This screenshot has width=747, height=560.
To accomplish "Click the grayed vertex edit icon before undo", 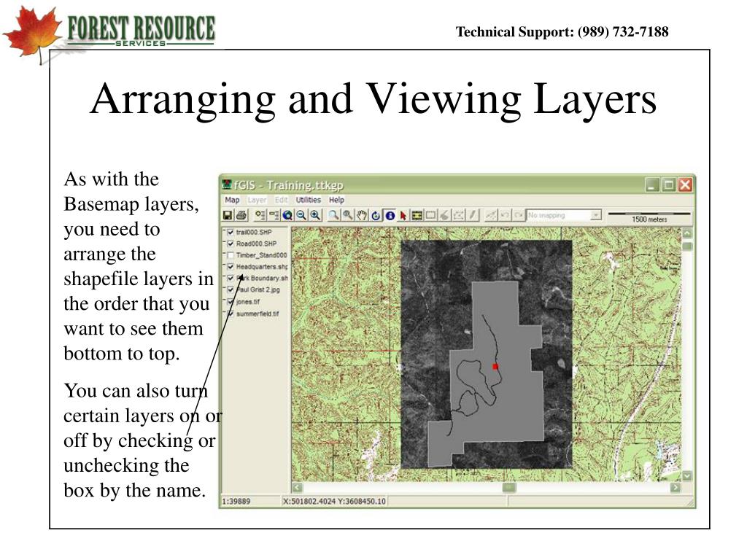I will click(x=491, y=215).
